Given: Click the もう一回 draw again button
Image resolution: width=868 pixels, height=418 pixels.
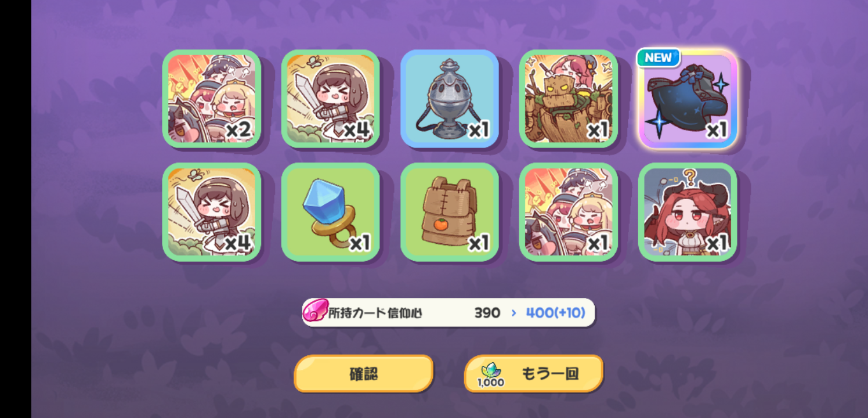Looking at the screenshot, I should coord(534,374).
